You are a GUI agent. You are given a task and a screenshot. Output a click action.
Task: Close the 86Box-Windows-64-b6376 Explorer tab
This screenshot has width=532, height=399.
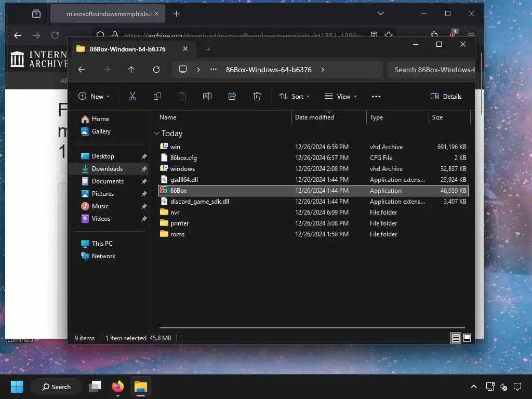point(185,49)
